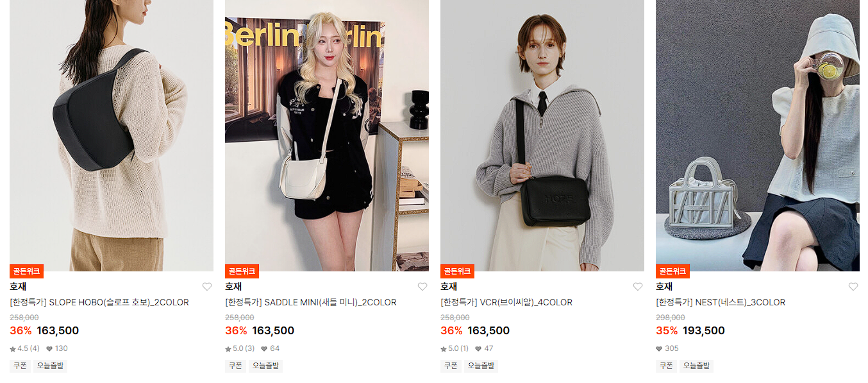Favorite the VCR bag with heart icon

point(638,287)
